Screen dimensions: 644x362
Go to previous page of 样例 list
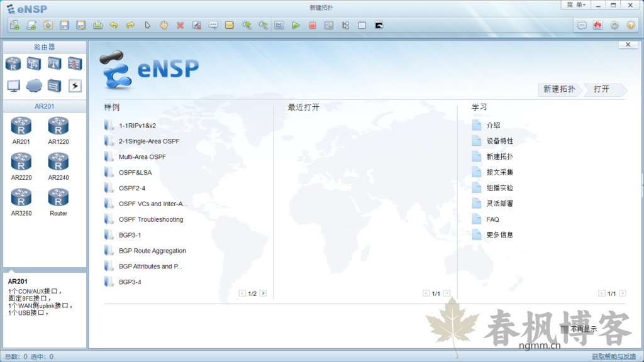click(242, 293)
